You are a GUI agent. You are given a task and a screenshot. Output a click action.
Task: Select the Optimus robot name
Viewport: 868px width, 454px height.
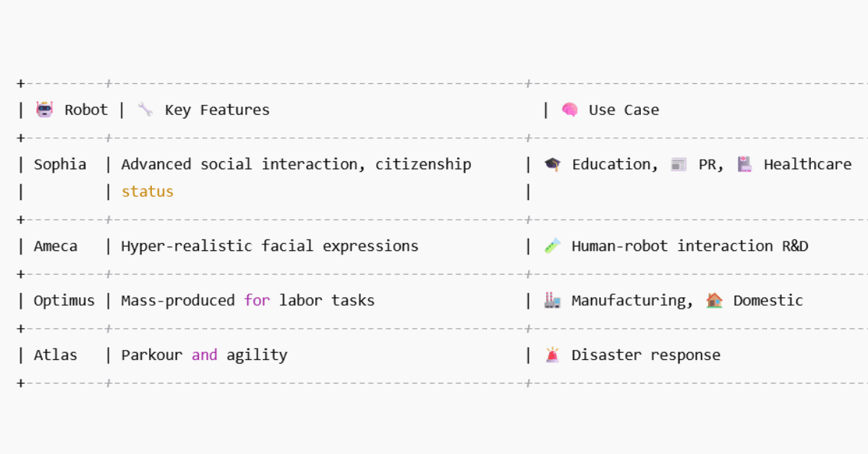(64, 301)
